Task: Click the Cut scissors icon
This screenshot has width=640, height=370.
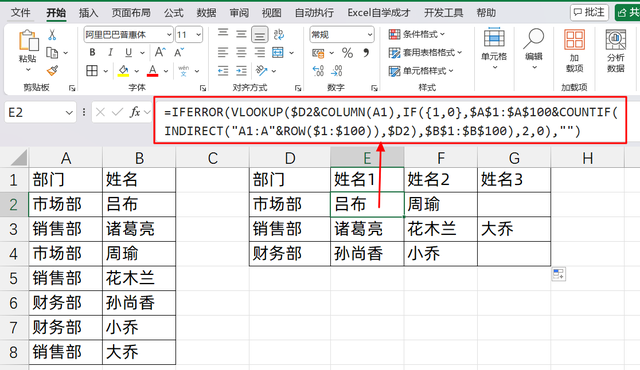Action: click(x=52, y=35)
